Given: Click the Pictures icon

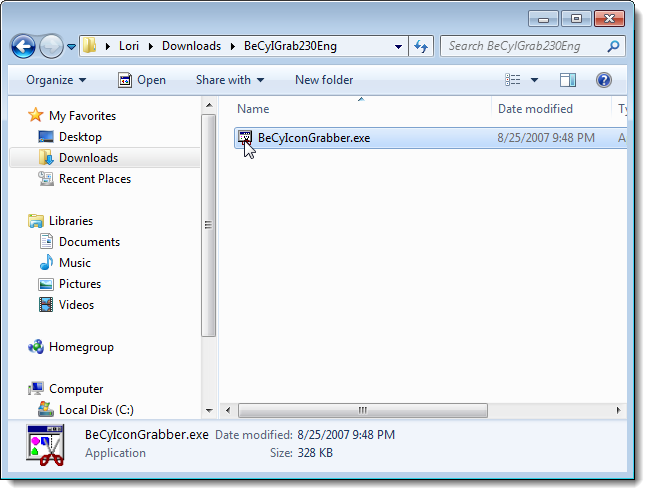Looking at the screenshot, I should point(46,284).
